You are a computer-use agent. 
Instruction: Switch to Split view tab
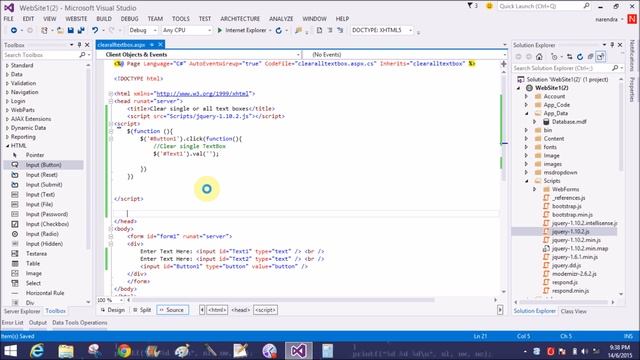(142, 310)
